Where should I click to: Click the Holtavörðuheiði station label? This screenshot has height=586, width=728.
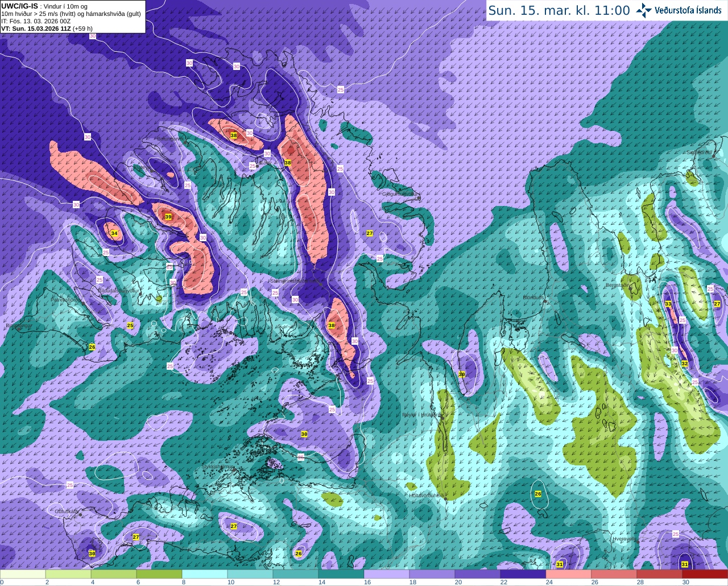[427, 495]
